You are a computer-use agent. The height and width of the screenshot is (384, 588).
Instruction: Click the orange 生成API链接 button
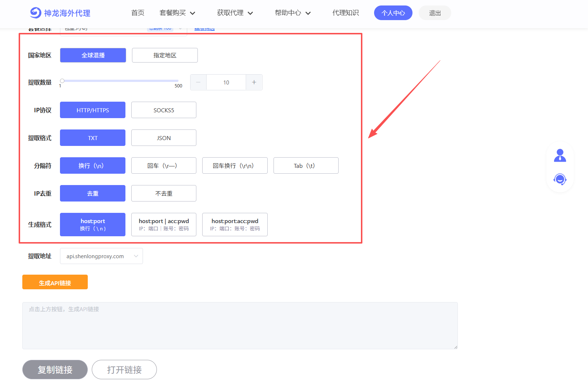55,282
